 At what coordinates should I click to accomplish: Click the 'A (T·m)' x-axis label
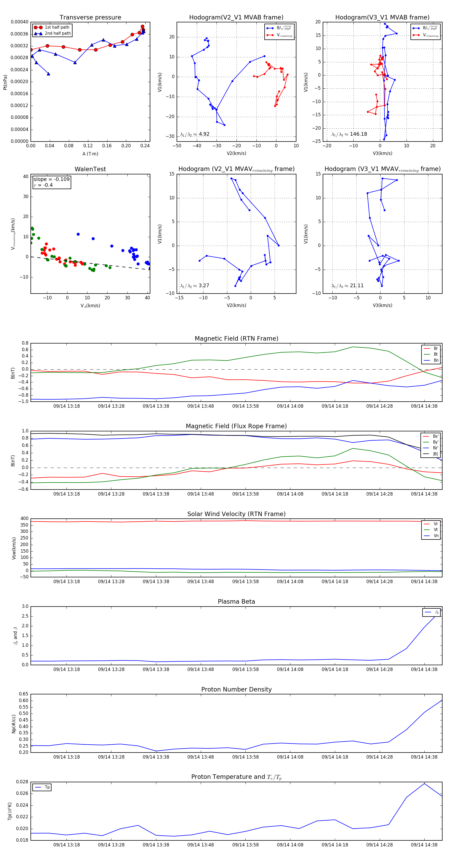(90, 154)
